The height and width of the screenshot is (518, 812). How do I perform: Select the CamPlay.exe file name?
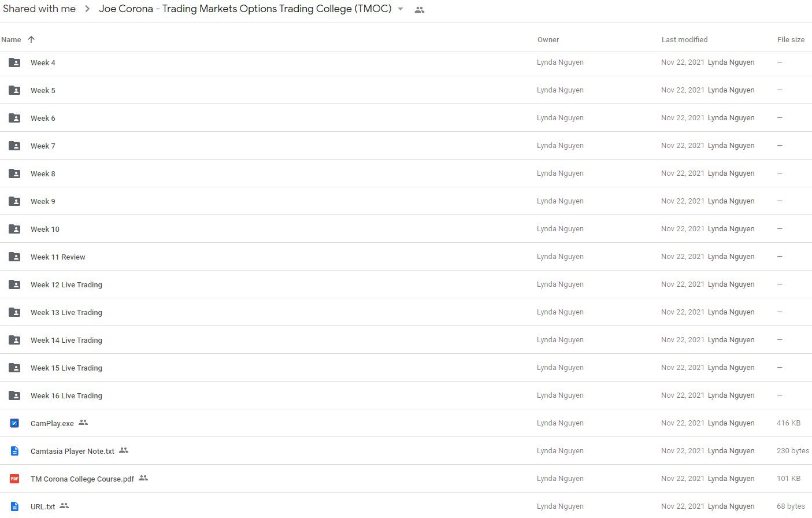52,424
